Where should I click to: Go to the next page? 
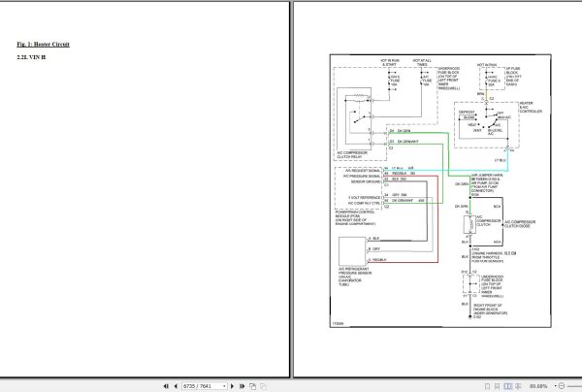(x=233, y=386)
